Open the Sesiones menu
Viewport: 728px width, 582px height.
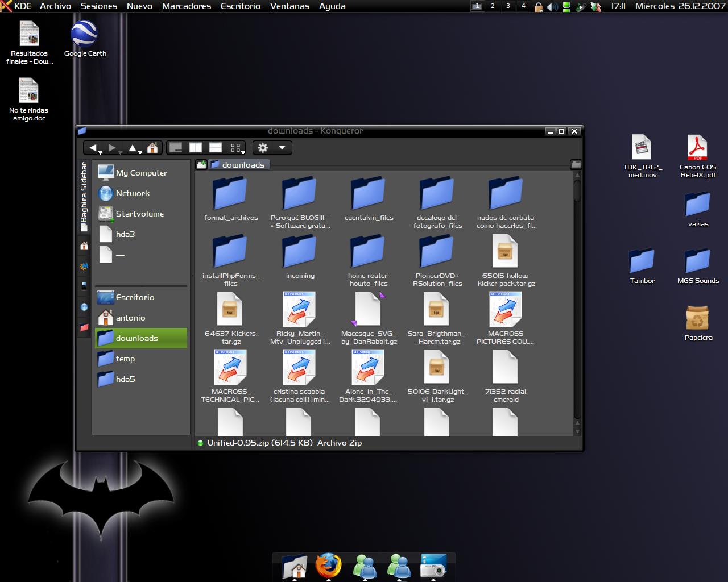coord(99,6)
